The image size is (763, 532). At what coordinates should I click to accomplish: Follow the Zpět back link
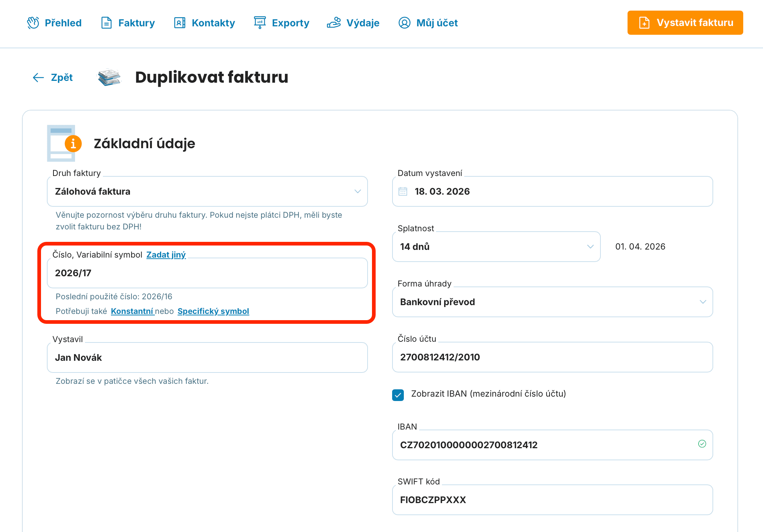(x=53, y=78)
